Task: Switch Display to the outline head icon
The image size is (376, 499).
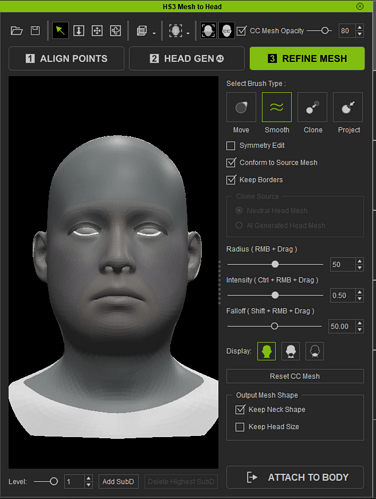Action: (x=315, y=351)
